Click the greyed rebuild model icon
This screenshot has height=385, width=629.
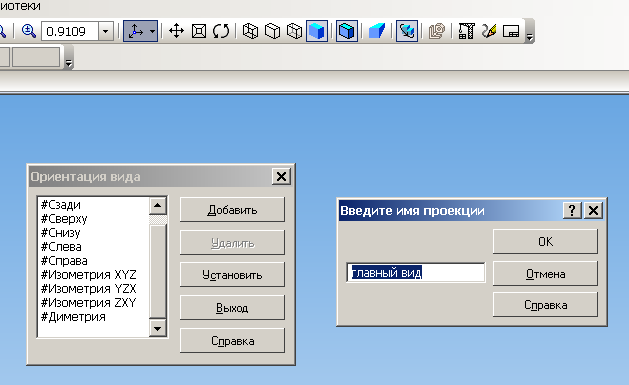pyautogui.click(x=437, y=31)
